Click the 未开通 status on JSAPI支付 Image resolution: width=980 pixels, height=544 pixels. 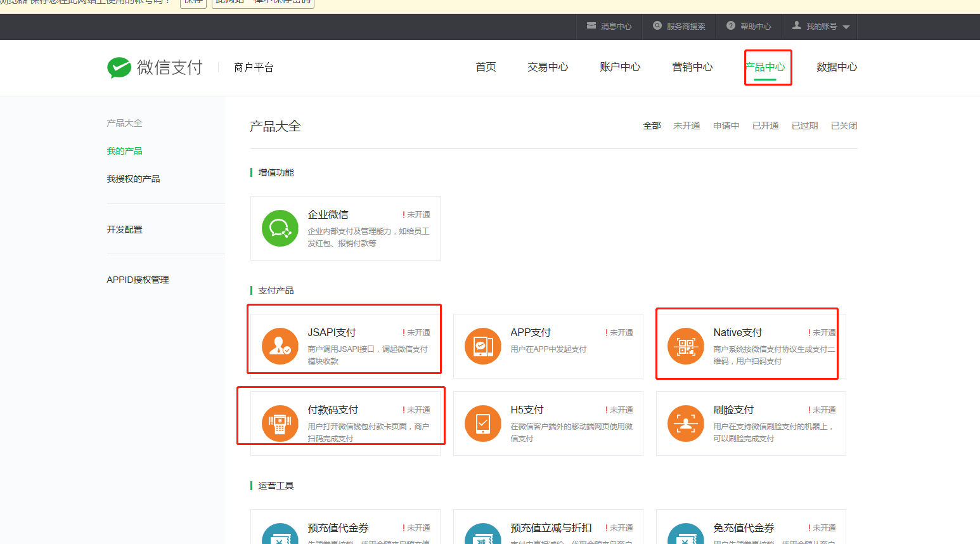416,333
